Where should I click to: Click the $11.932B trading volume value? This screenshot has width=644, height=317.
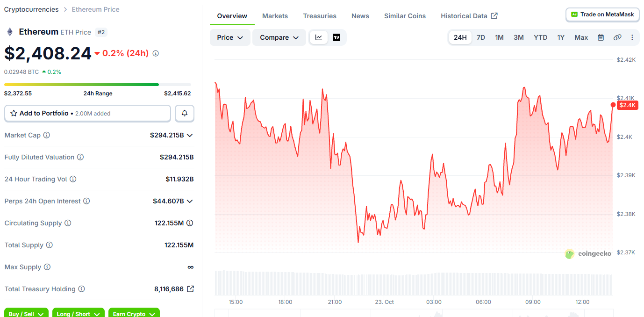[x=179, y=179]
